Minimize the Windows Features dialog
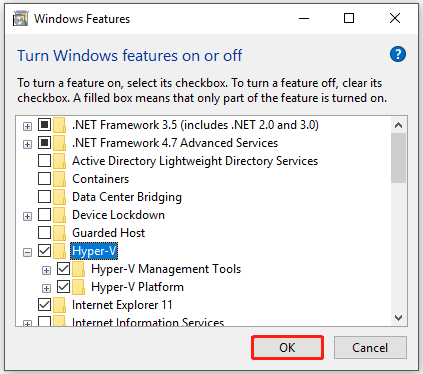423x374 pixels. click(304, 18)
